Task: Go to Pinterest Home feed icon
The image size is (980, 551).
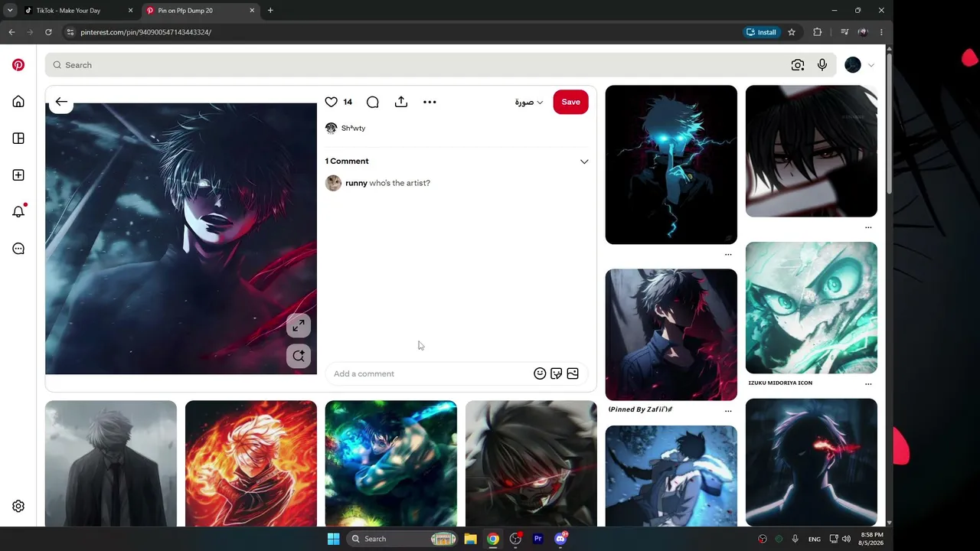Action: tap(18, 102)
